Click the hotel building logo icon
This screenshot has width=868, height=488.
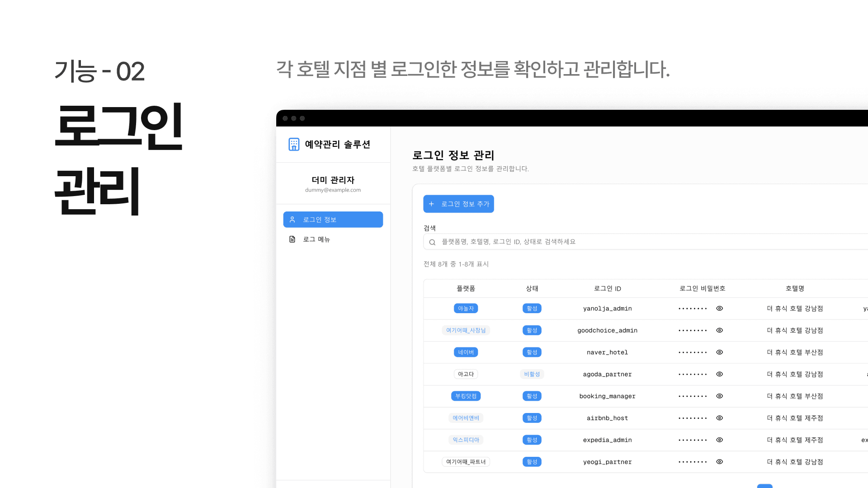[x=294, y=144]
